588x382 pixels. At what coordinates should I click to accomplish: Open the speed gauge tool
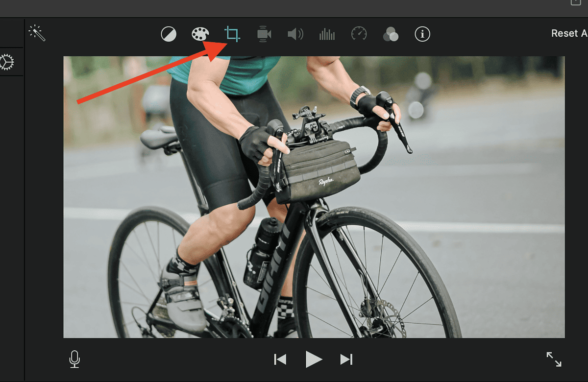pos(359,34)
